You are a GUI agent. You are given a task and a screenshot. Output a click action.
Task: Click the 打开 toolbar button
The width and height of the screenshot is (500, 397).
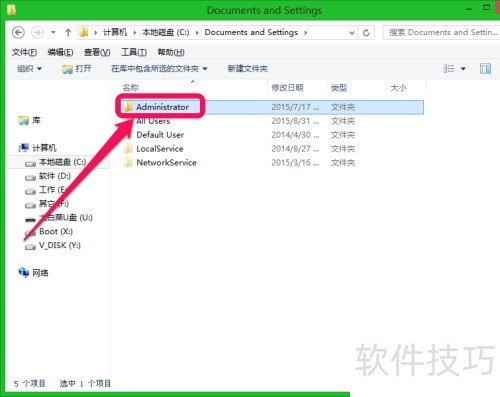click(77, 69)
